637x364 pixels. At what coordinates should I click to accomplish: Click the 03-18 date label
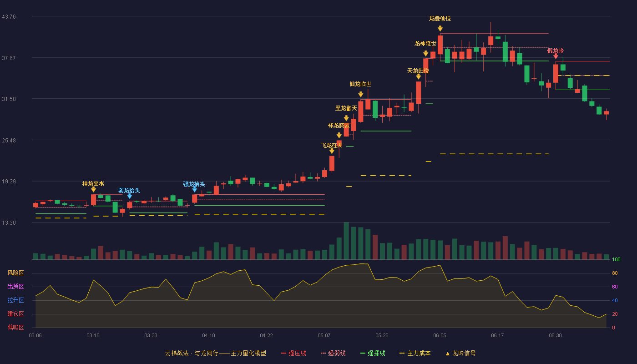(93, 335)
